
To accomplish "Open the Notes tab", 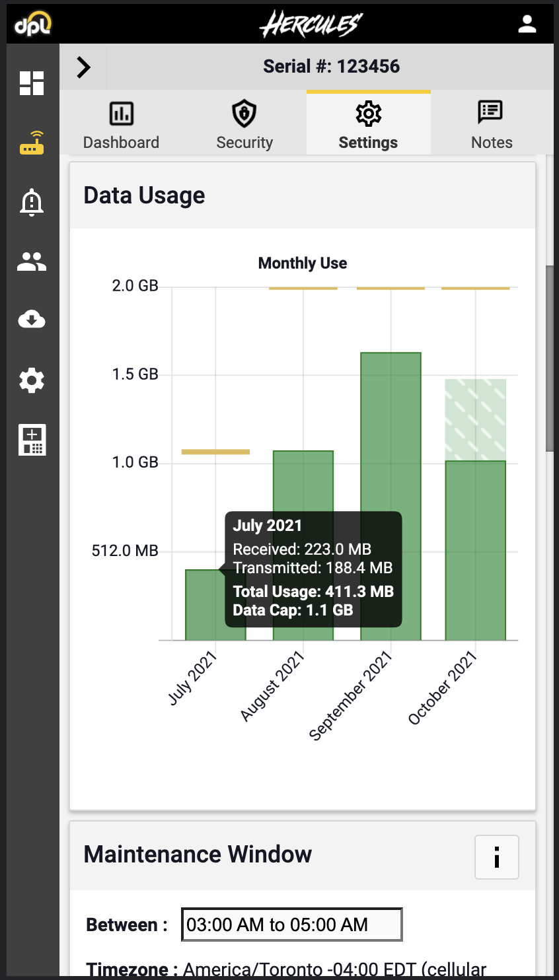I will tap(492, 124).
